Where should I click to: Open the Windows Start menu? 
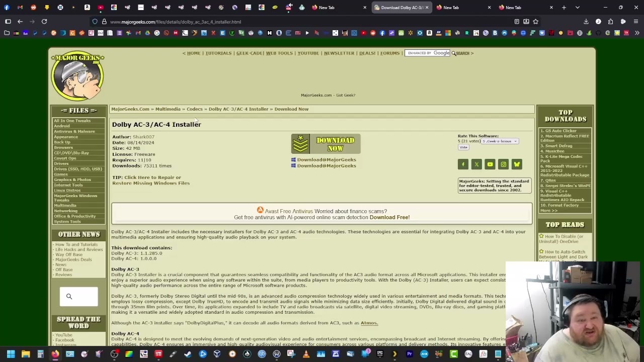point(11,354)
